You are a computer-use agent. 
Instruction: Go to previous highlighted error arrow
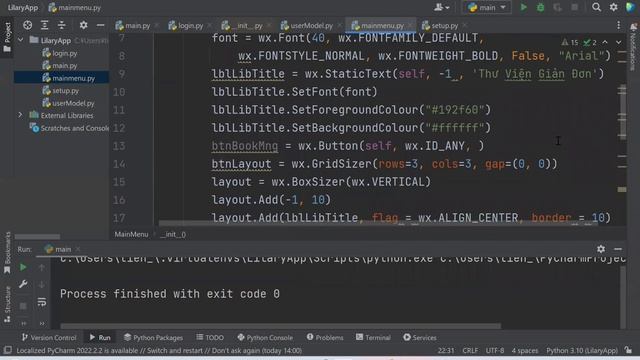click(605, 42)
